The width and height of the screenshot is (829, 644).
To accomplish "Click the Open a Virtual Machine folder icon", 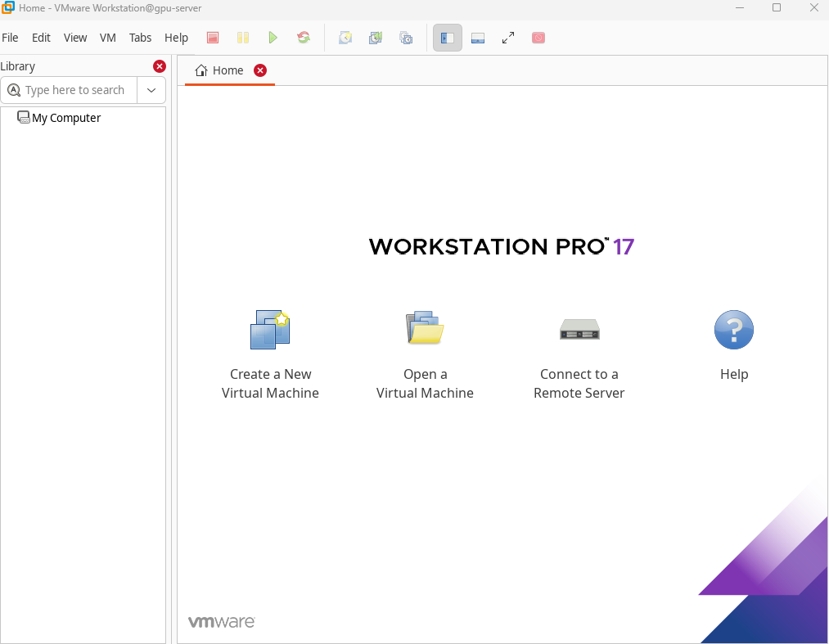I will [425, 328].
